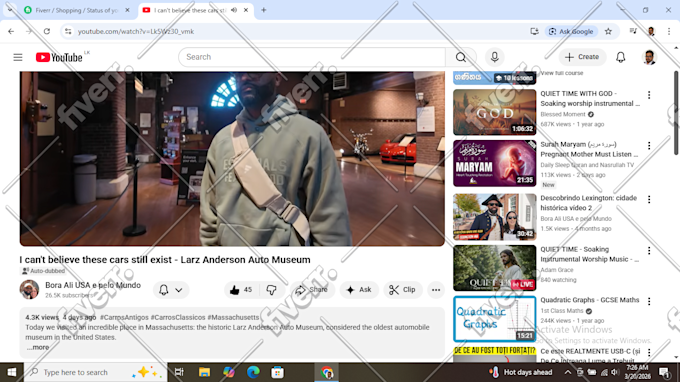
Task: Start voice search with the microphone
Action: 494,57
